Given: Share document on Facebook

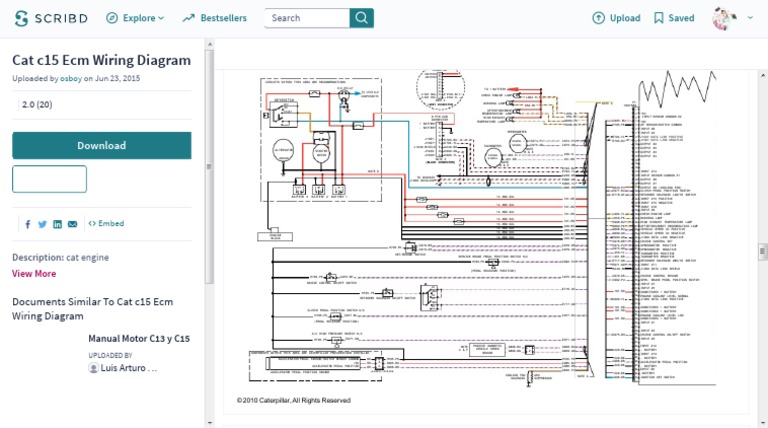Looking at the screenshot, I should tap(27, 224).
